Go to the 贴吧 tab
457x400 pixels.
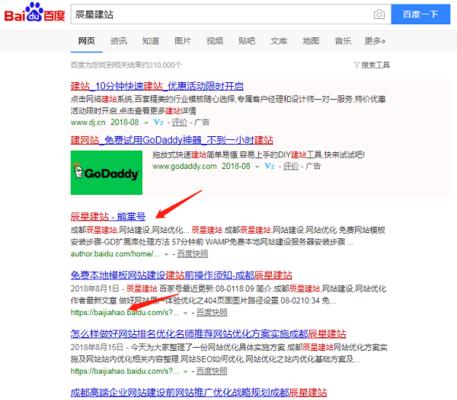pyautogui.click(x=247, y=41)
